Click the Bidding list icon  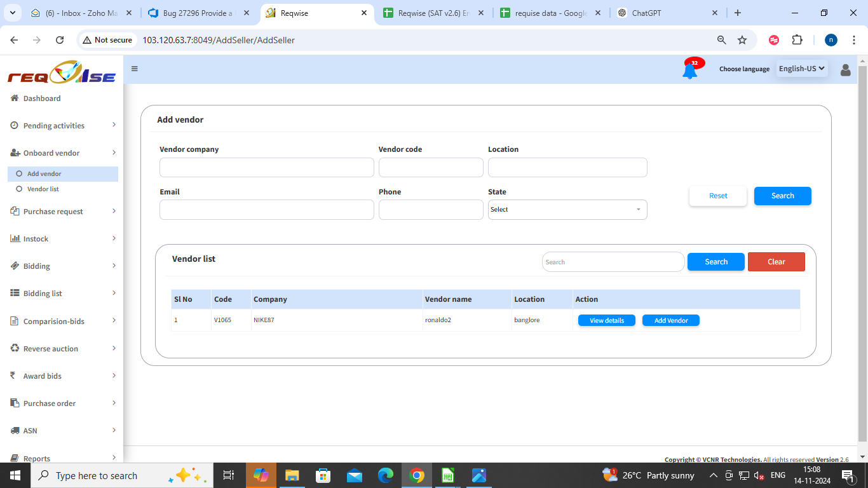pos(15,293)
